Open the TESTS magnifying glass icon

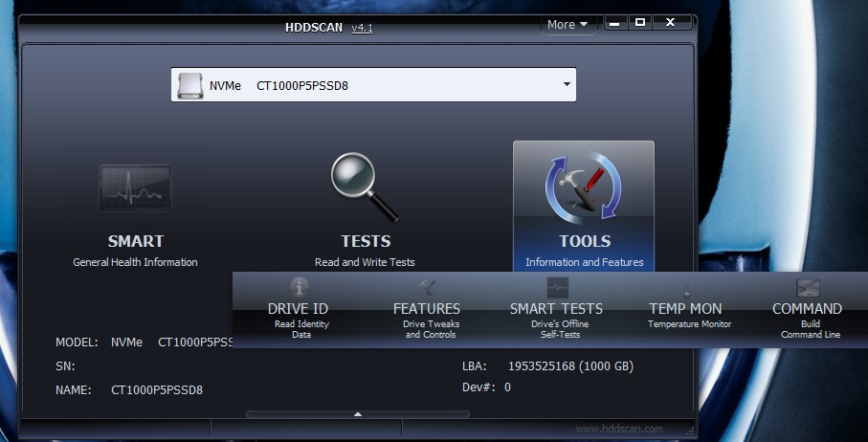tap(365, 188)
